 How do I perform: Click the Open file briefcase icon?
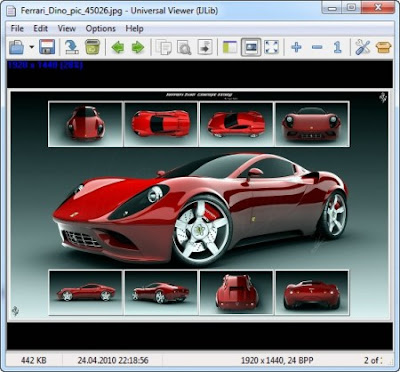point(17,47)
